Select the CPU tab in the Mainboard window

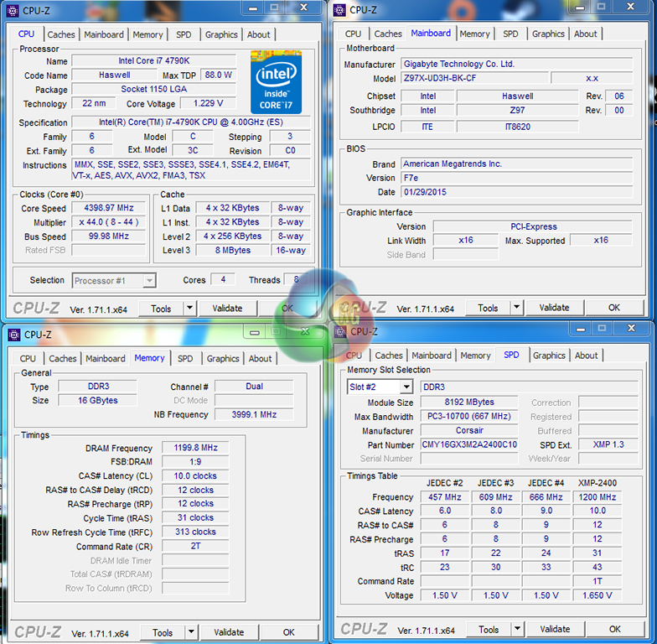tap(354, 34)
